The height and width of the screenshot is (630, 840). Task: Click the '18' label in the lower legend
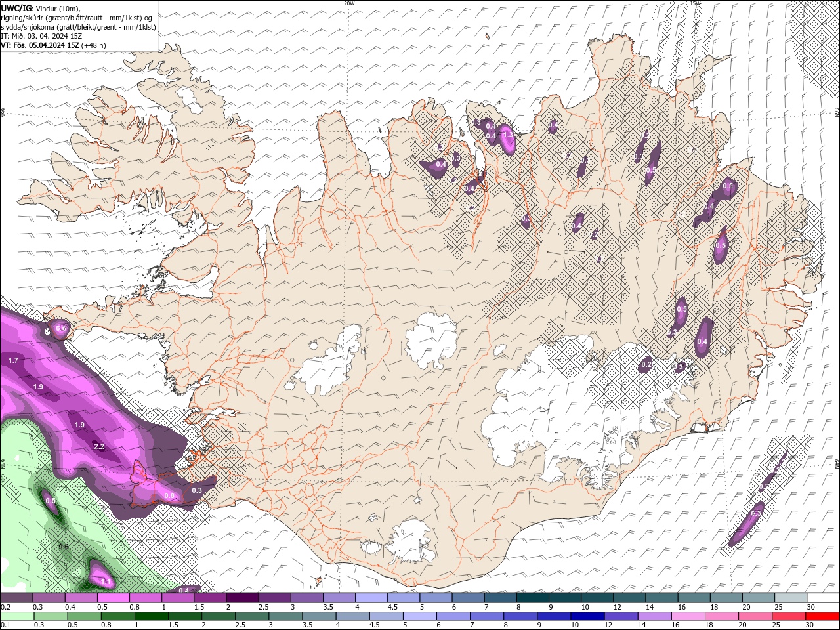point(709,625)
